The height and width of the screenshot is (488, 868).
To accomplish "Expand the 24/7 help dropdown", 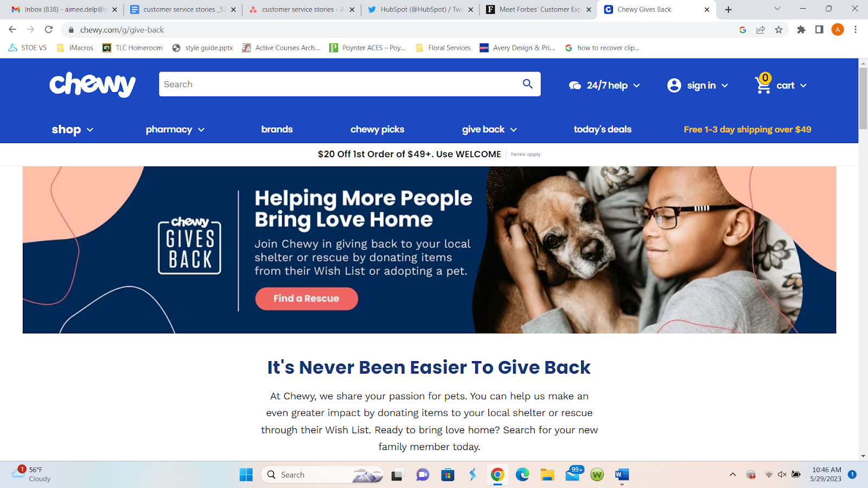I will [x=605, y=85].
